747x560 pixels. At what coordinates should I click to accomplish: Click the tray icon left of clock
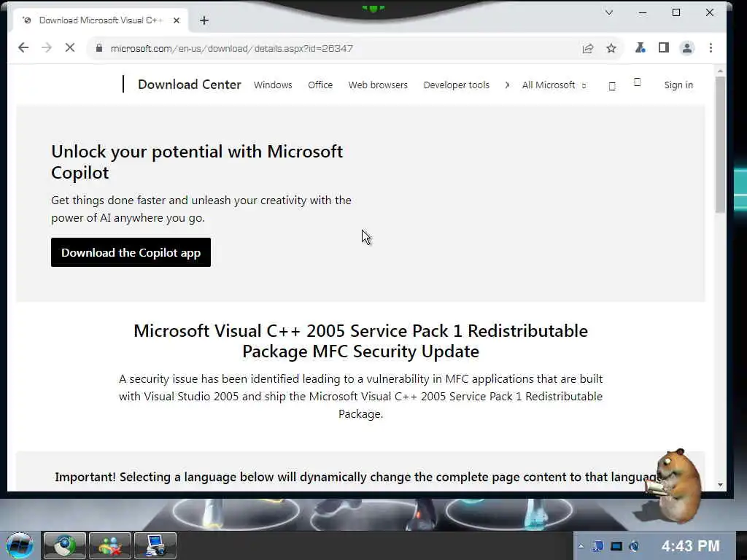(634, 546)
